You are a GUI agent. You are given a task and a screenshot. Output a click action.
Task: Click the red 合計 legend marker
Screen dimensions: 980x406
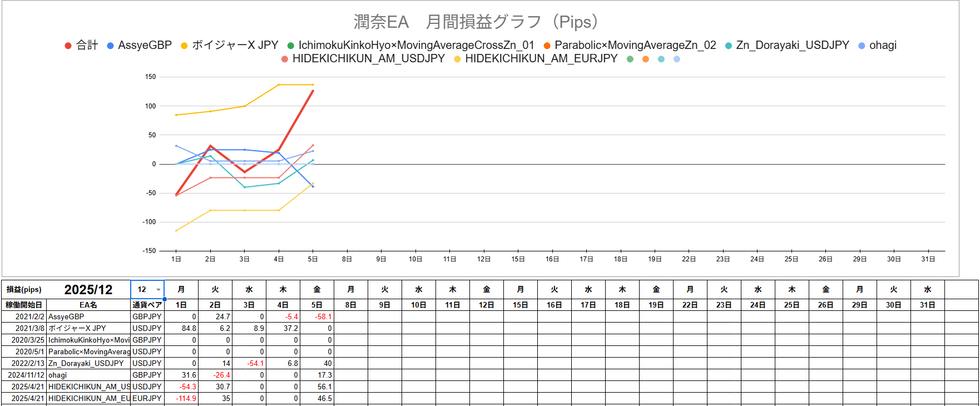coord(68,46)
